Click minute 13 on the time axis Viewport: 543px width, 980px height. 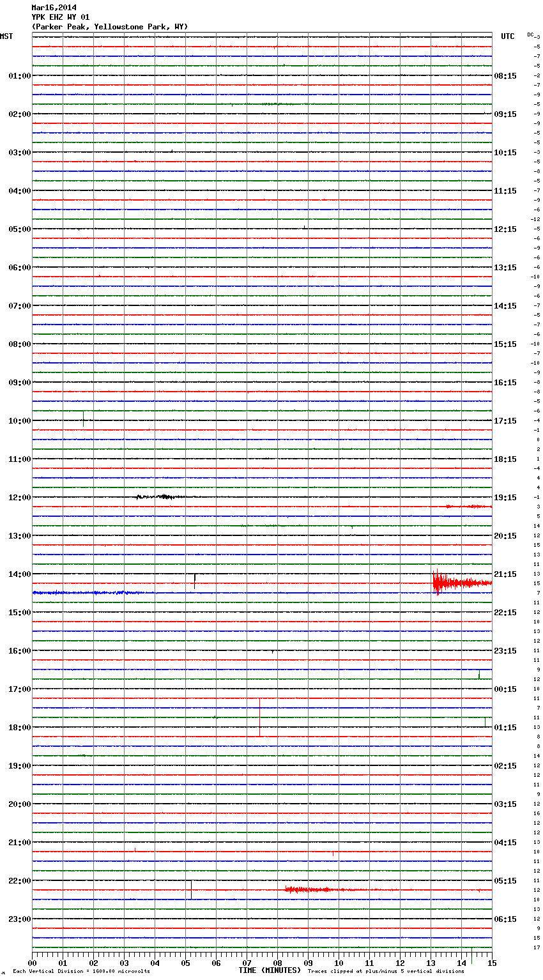coord(431,963)
